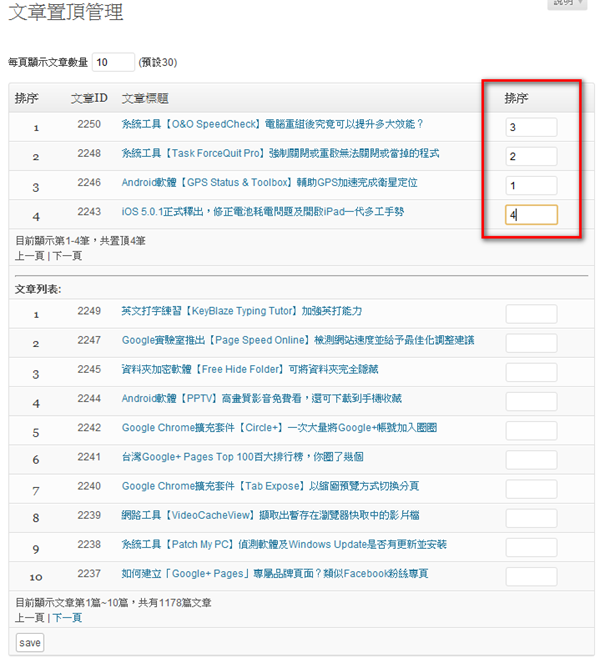
Task: Open the Tab Expose article link
Action: point(270,486)
